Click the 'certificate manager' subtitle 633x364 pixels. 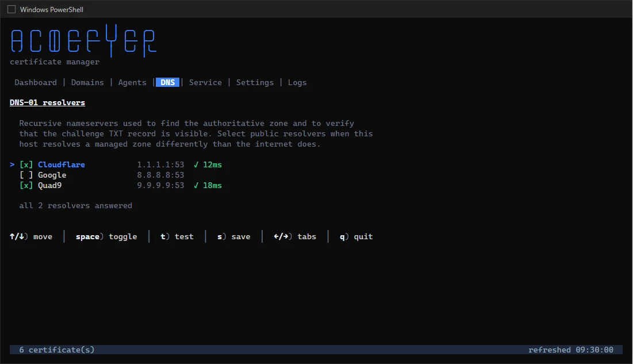[x=55, y=62]
